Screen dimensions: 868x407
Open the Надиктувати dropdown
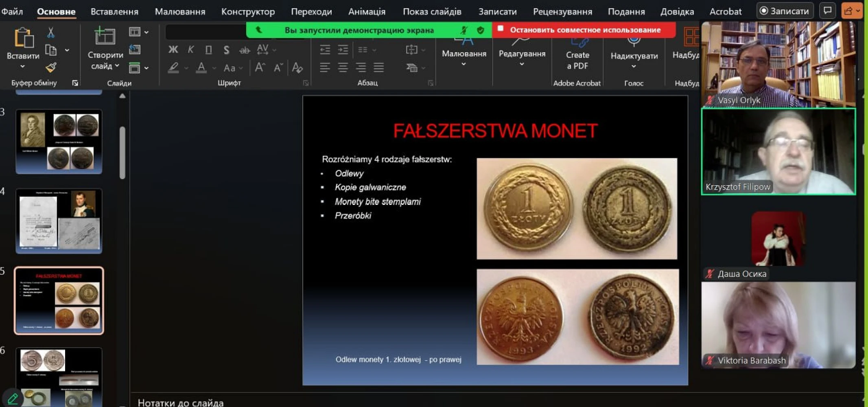[x=634, y=66]
